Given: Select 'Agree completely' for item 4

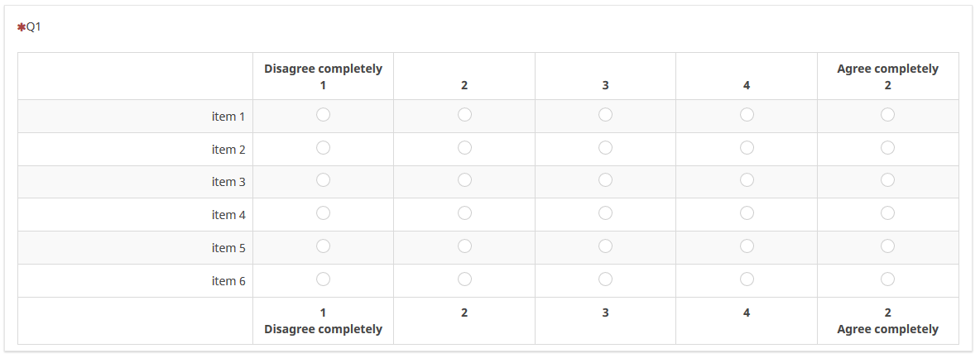Looking at the screenshot, I should tap(887, 213).
